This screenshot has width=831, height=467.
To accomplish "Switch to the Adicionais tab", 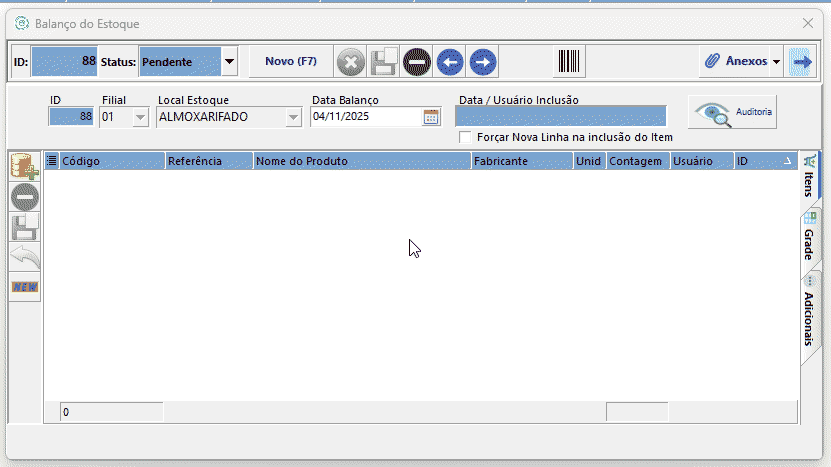I will coord(809,312).
